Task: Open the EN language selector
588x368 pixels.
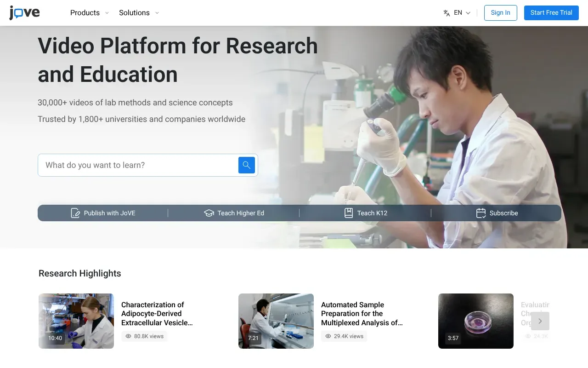Action: [462, 13]
